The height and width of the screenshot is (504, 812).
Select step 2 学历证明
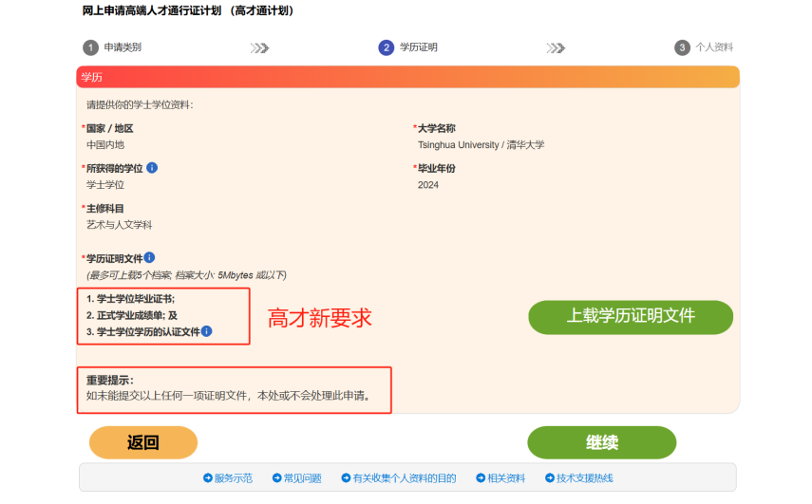click(x=408, y=47)
